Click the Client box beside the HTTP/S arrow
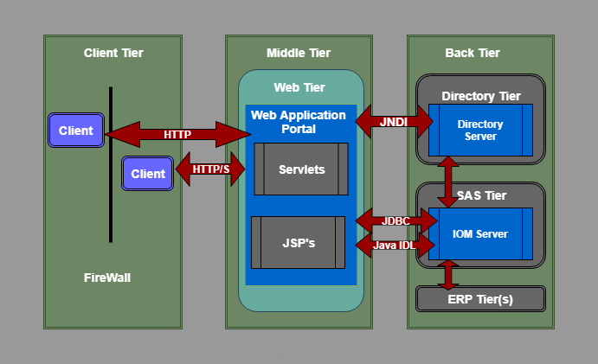Image resolution: width=598 pixels, height=364 pixels. [148, 174]
